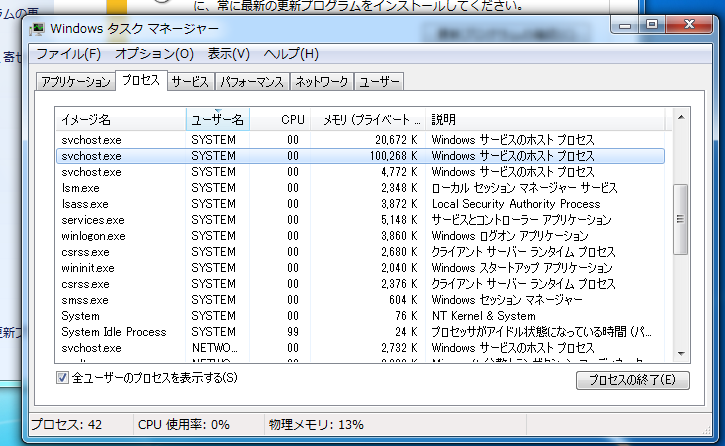Image resolution: width=725 pixels, height=446 pixels.
Task: Switch to the サービス tab
Action: (190, 82)
